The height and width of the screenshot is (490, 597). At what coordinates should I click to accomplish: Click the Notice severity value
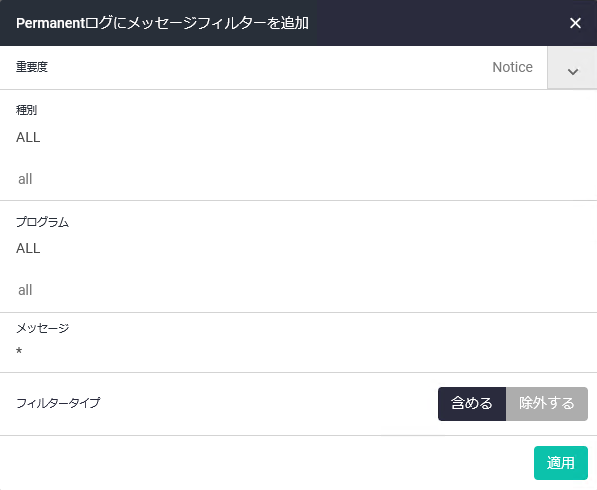point(512,67)
